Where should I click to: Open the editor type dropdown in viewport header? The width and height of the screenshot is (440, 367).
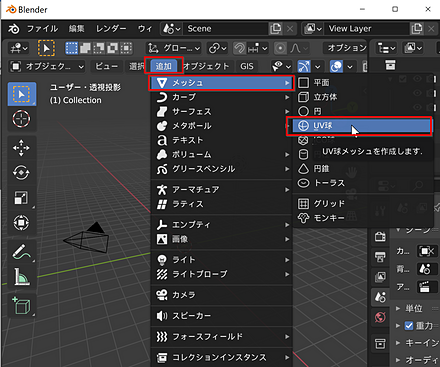pos(19,48)
